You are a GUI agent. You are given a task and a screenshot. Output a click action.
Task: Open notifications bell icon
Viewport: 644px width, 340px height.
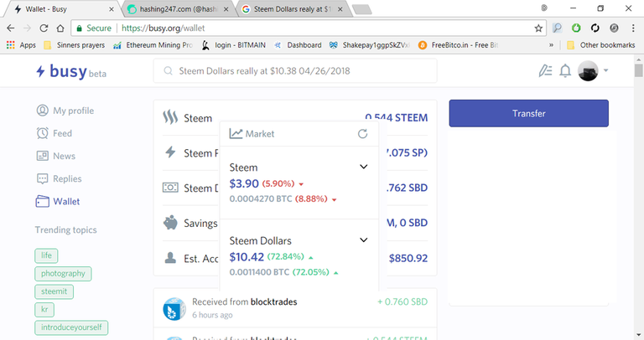565,71
